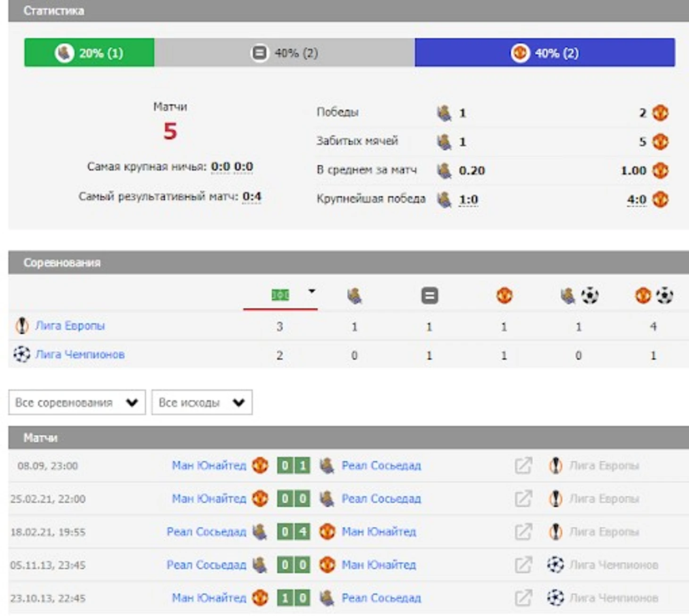
Task: Click Лига Европы label in 08.09 match row
Action: [x=604, y=465]
